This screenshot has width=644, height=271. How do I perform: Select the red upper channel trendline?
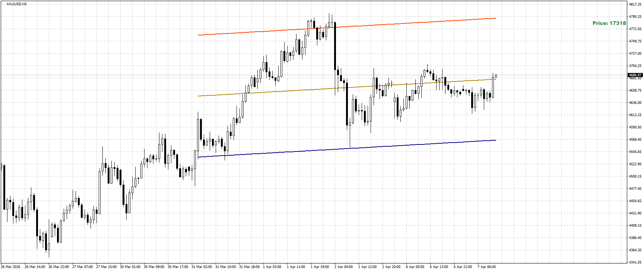[347, 26]
